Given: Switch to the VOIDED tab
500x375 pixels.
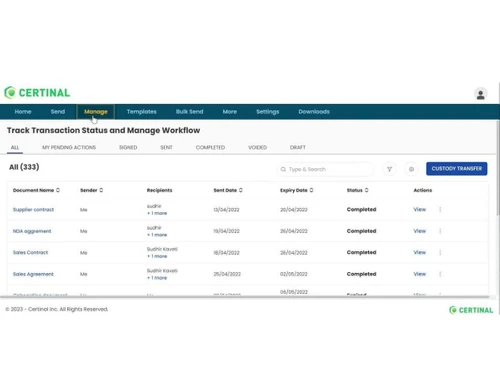Looking at the screenshot, I should click(257, 147).
